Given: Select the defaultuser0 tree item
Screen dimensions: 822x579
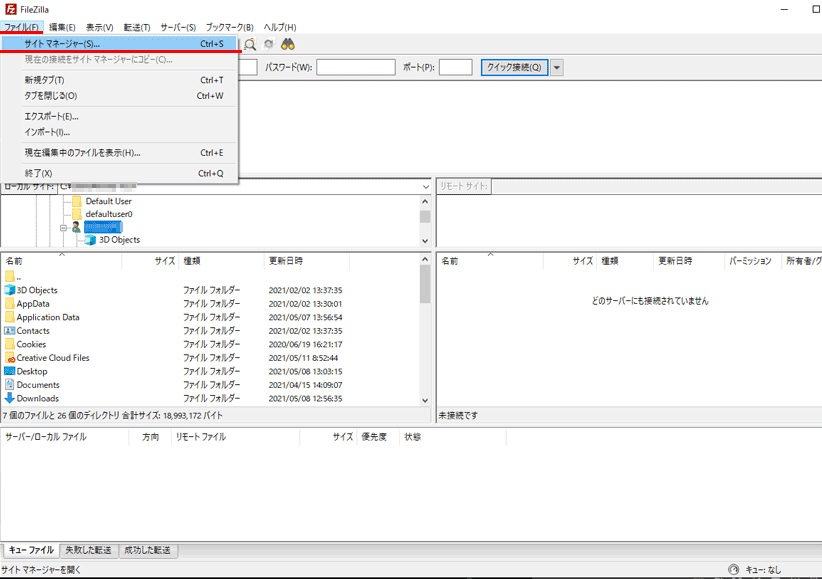Looking at the screenshot, I should point(109,214).
